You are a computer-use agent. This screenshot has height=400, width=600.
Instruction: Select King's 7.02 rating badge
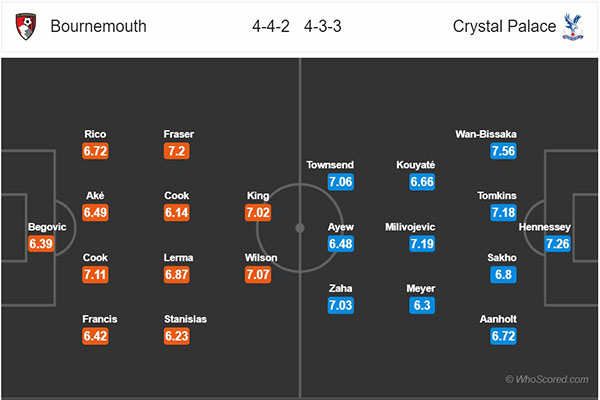coord(258,212)
